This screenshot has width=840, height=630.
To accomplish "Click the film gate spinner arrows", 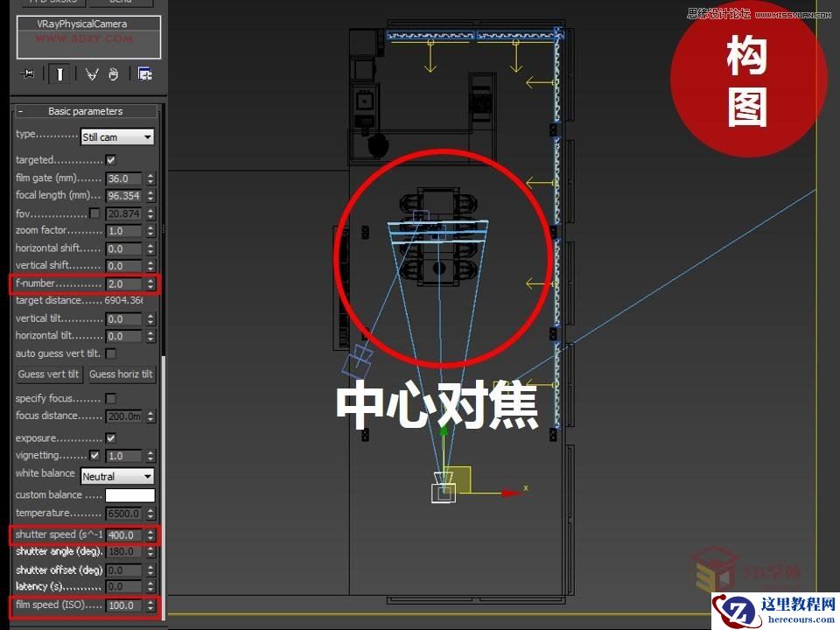I will (150, 178).
